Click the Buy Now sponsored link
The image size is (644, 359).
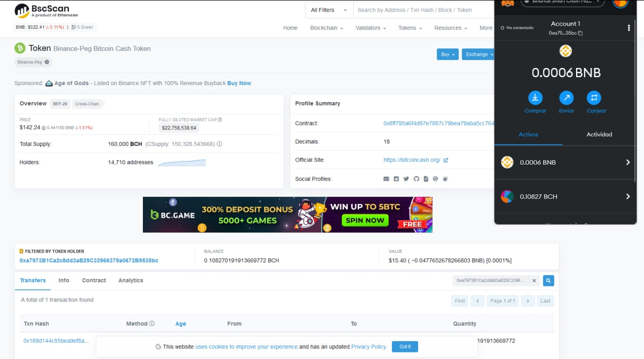coord(239,83)
